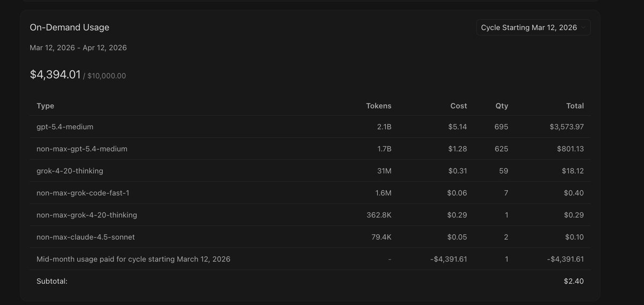644x305 pixels.
Task: Click the Mar 12 - Apr 12 date range
Action: pyautogui.click(x=78, y=48)
